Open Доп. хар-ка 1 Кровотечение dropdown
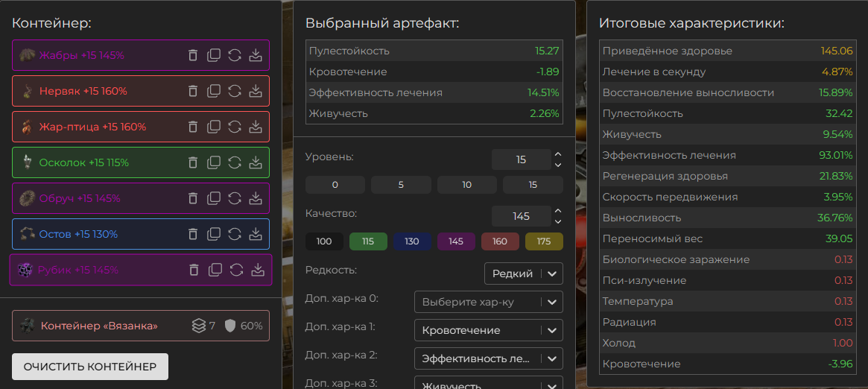Image resolution: width=868 pixels, height=389 pixels. click(488, 330)
